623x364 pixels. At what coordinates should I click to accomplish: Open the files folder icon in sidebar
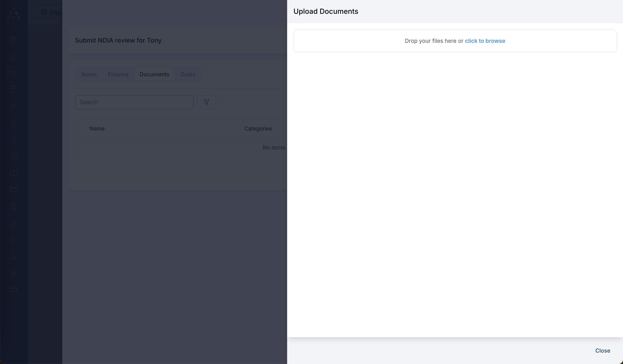tap(14, 189)
